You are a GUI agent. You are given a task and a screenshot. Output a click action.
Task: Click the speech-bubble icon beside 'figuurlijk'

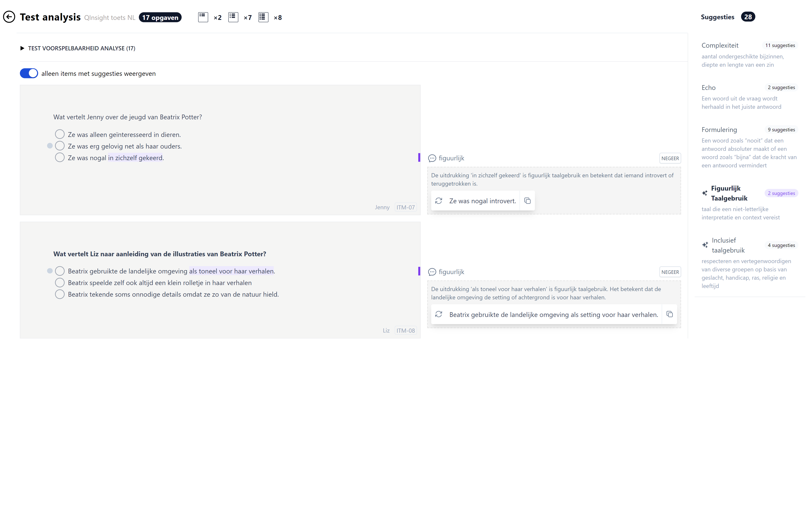click(432, 158)
